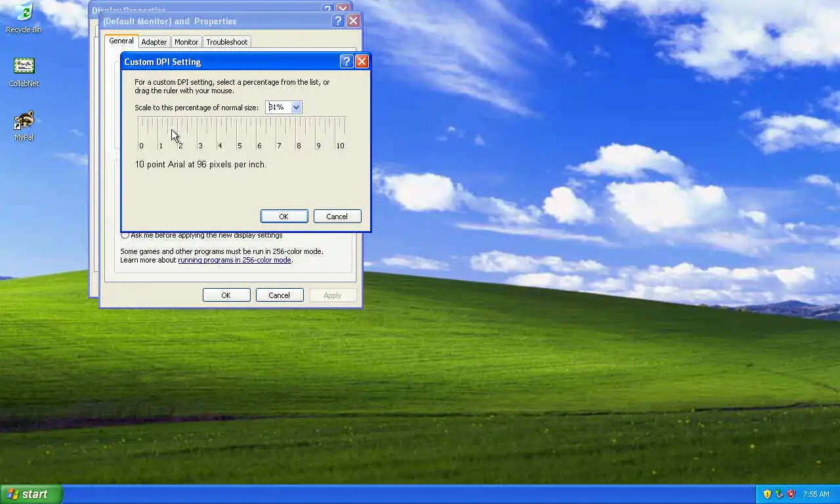This screenshot has height=504, width=840.
Task: Select the CollabNet desktop icon
Action: pyautogui.click(x=24, y=72)
